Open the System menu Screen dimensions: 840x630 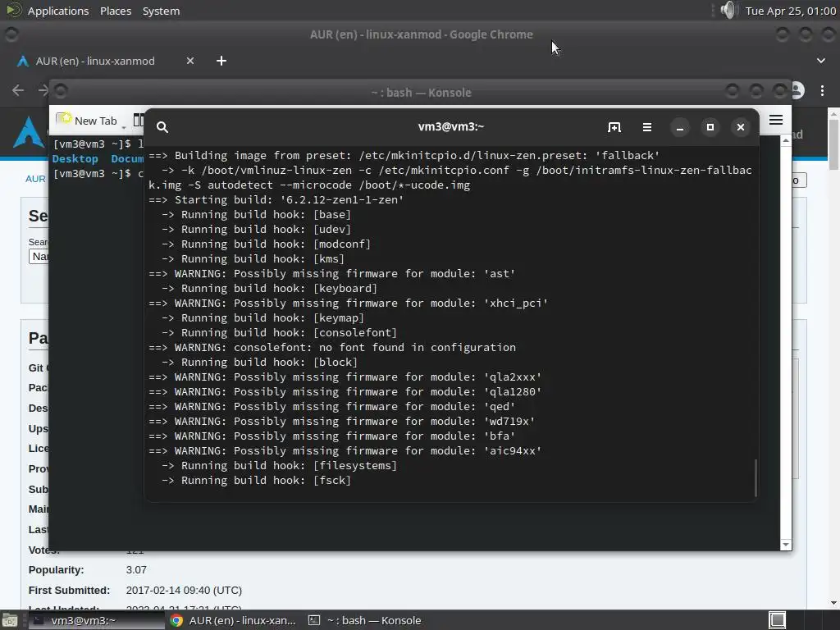[161, 11]
